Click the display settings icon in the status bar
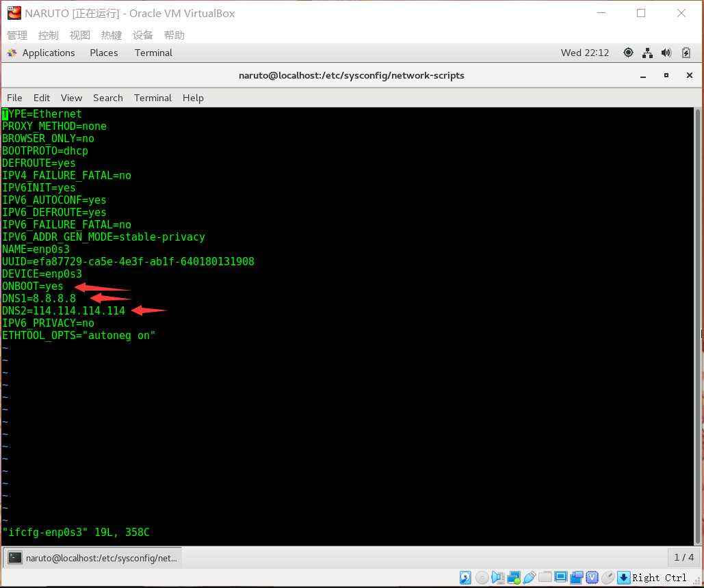This screenshot has width=704, height=588. click(562, 577)
